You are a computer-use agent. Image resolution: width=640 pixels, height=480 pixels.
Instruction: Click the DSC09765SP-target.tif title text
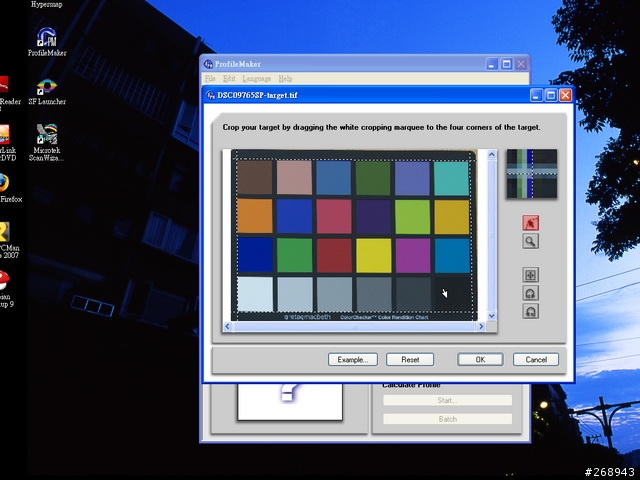tap(257, 95)
